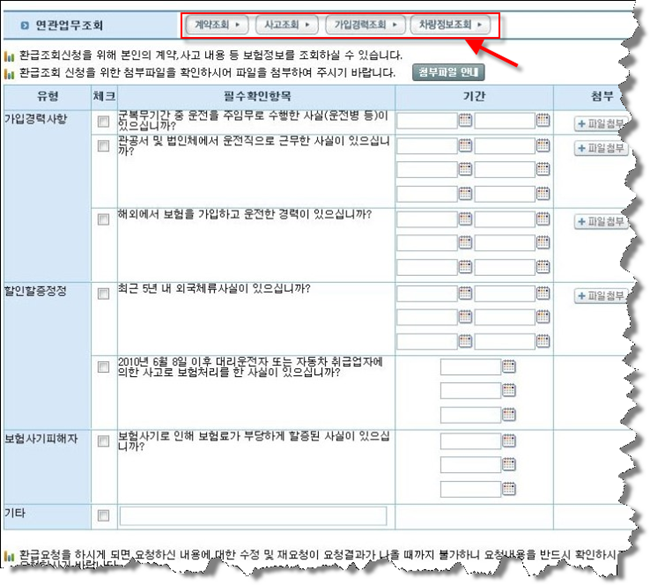Check the 보험사기로 인해 할증 question box

[103, 441]
